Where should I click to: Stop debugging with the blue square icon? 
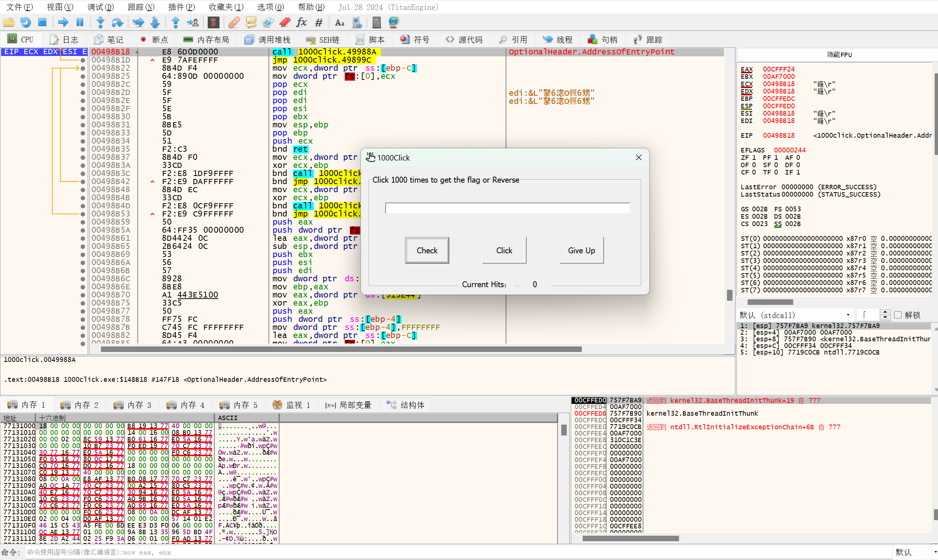[42, 22]
